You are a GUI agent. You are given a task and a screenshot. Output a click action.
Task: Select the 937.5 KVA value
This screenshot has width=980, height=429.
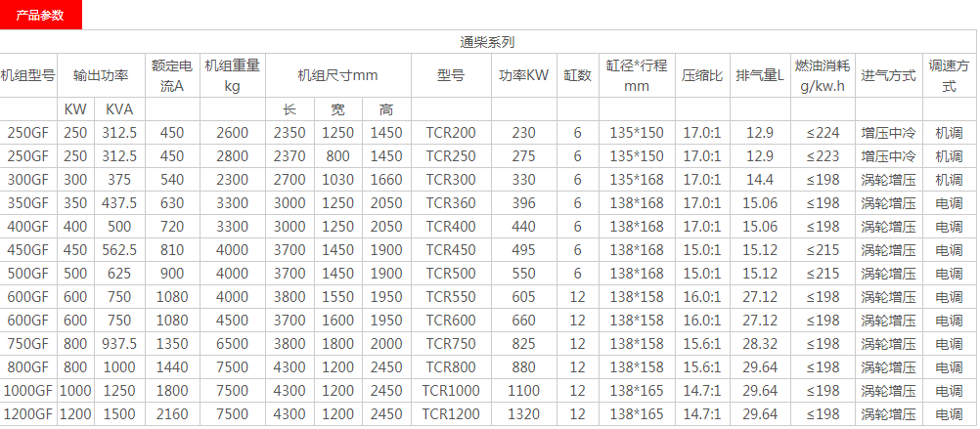tap(119, 344)
